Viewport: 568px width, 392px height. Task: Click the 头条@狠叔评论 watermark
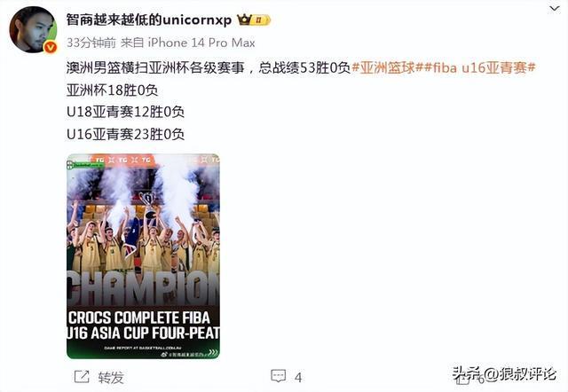tap(504, 373)
